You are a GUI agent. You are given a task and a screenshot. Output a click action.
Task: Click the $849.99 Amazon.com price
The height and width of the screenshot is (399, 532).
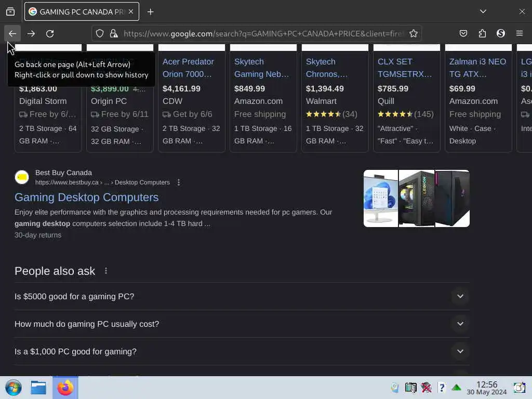(x=249, y=88)
